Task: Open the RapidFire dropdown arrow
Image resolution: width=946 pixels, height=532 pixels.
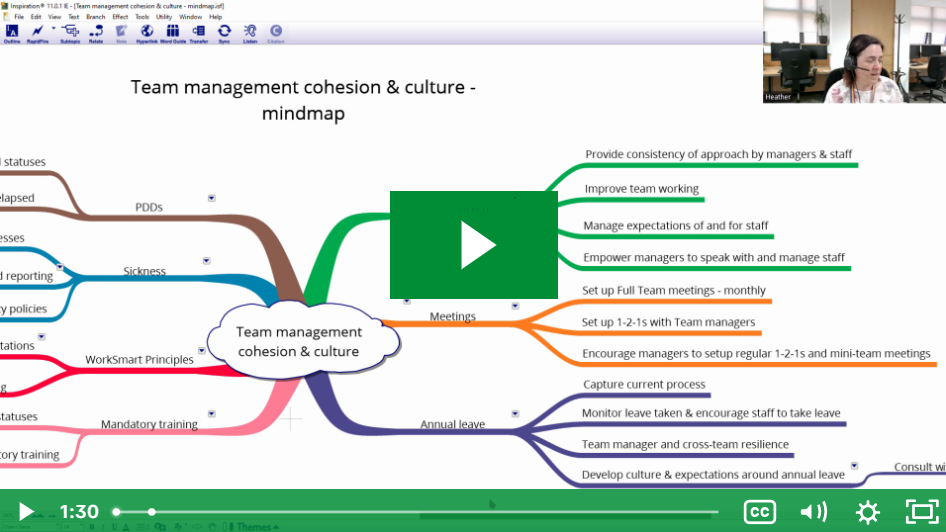Action: pyautogui.click(x=53, y=28)
